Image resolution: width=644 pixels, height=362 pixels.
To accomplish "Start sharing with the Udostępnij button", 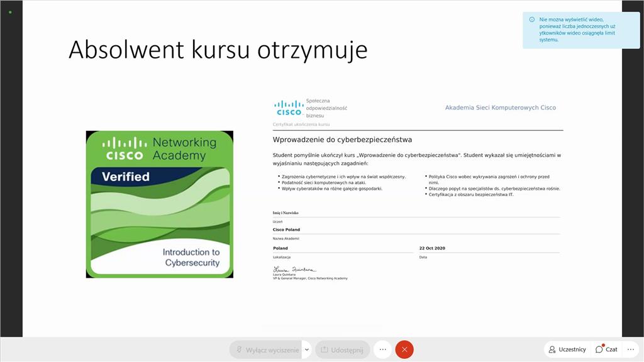I will coord(343,349).
